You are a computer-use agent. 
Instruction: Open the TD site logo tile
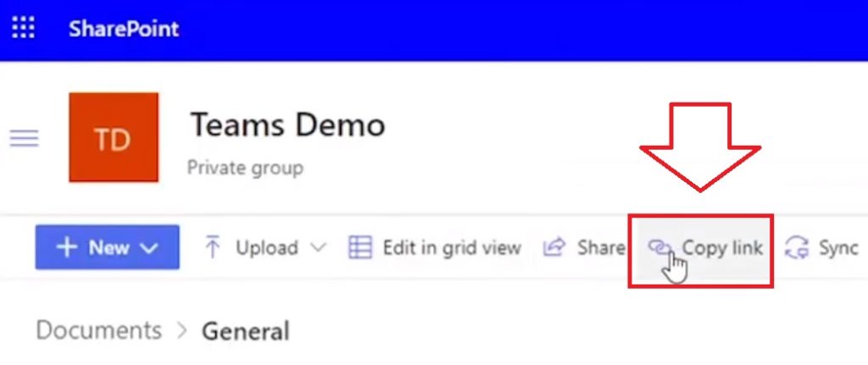114,137
